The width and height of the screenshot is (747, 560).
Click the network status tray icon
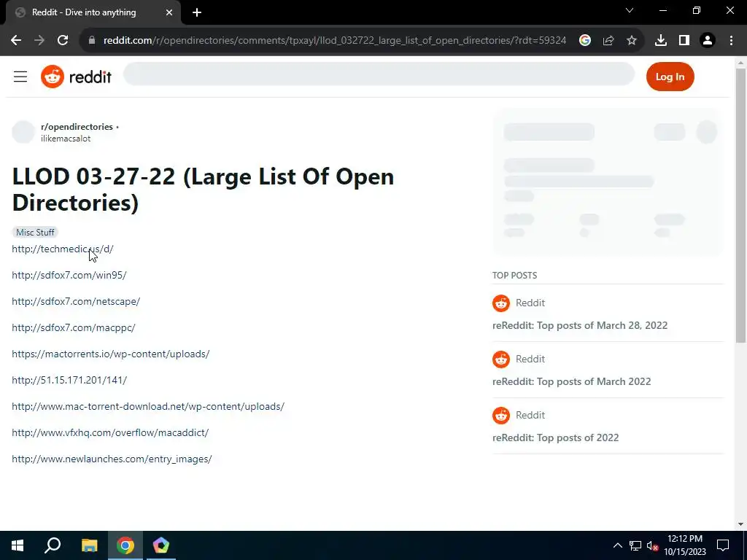[635, 545]
